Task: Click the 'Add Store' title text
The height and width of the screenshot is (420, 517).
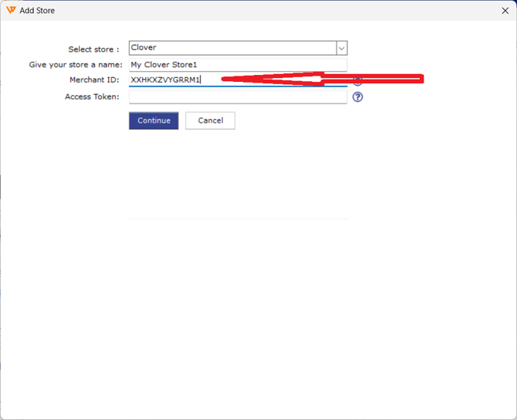Action: (37, 11)
